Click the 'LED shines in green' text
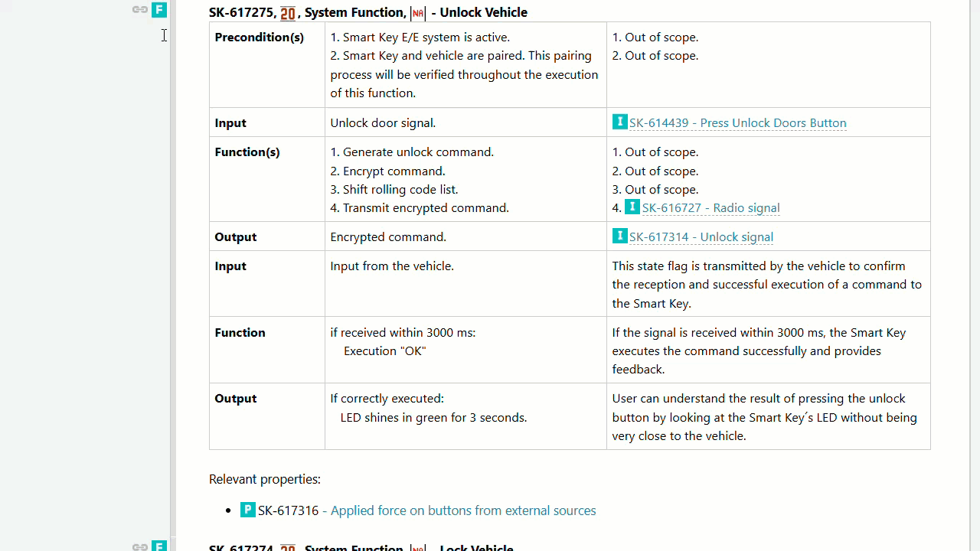The height and width of the screenshot is (551, 980). [433, 418]
